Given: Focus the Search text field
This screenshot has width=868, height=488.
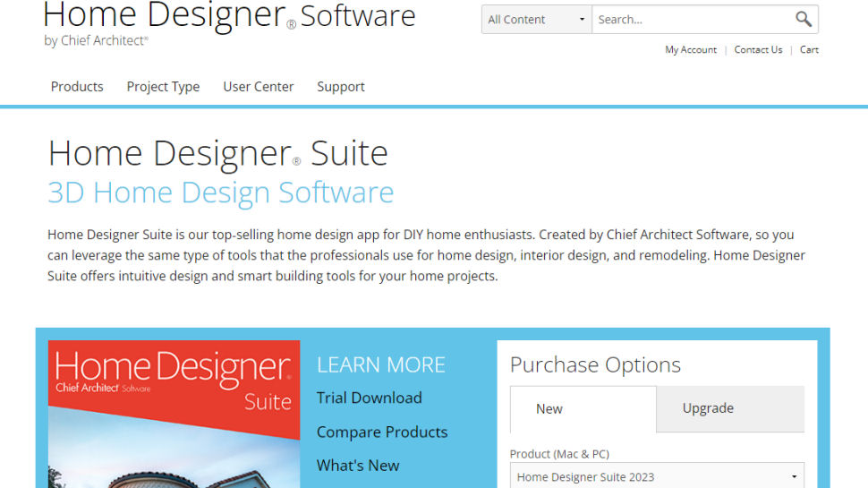Looking at the screenshot, I should [694, 20].
